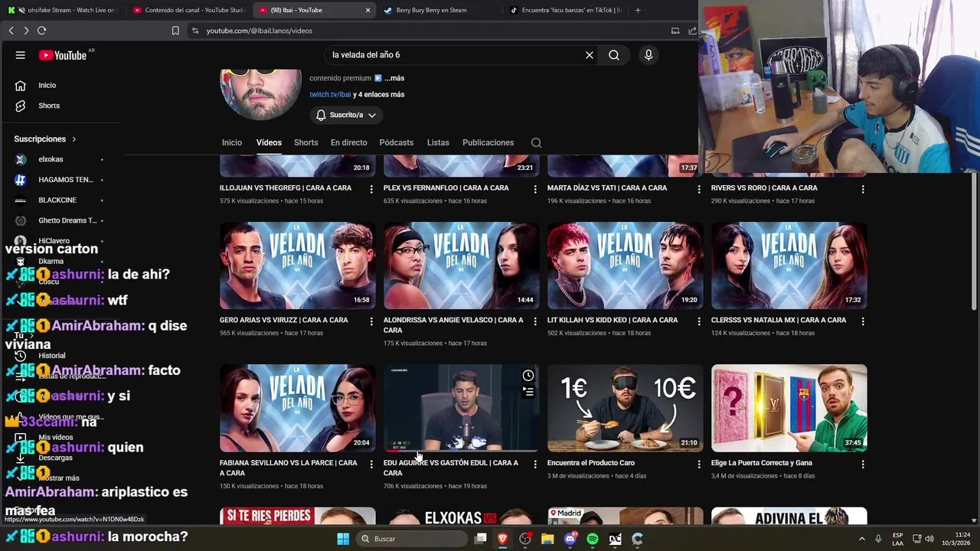Open options menu for RIVERS VS RORO video
Image resolution: width=980 pixels, height=551 pixels.
click(x=863, y=189)
